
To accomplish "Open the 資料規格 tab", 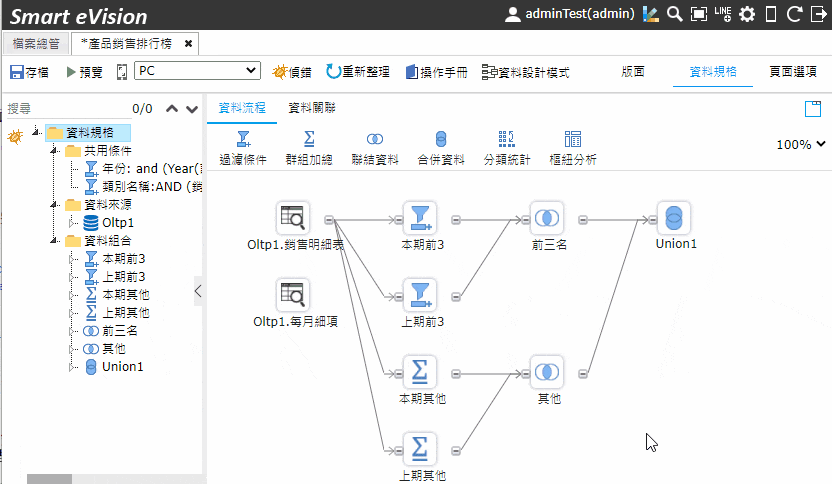I will point(713,72).
